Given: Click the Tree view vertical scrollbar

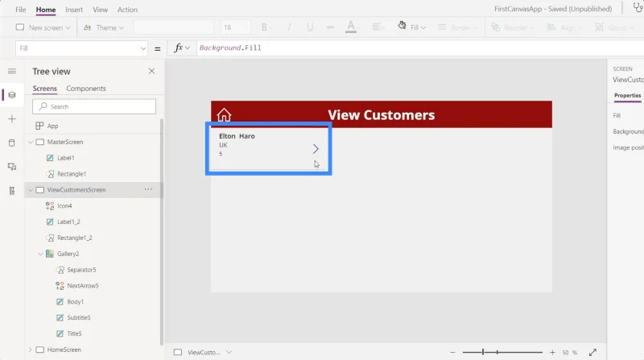Looking at the screenshot, I should (162, 232).
